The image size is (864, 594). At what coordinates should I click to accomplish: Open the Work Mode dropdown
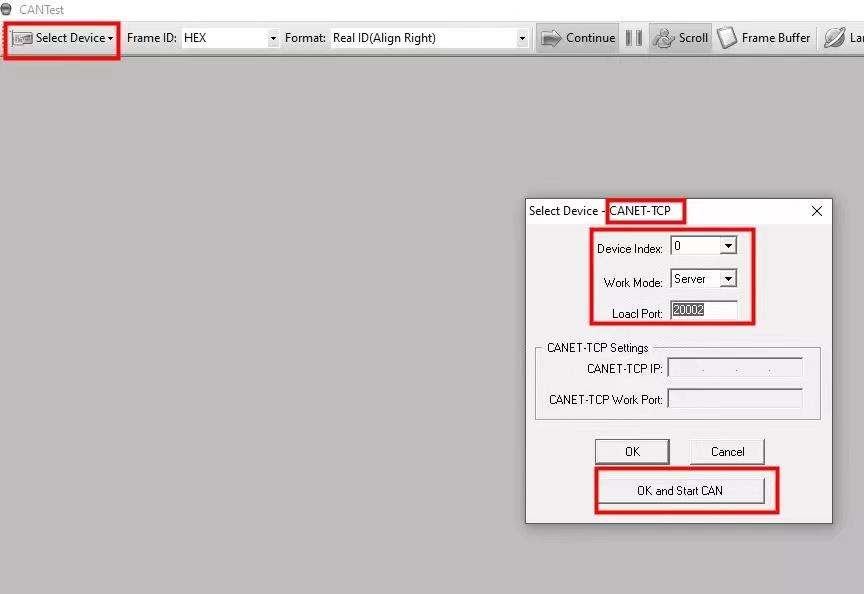(728, 278)
